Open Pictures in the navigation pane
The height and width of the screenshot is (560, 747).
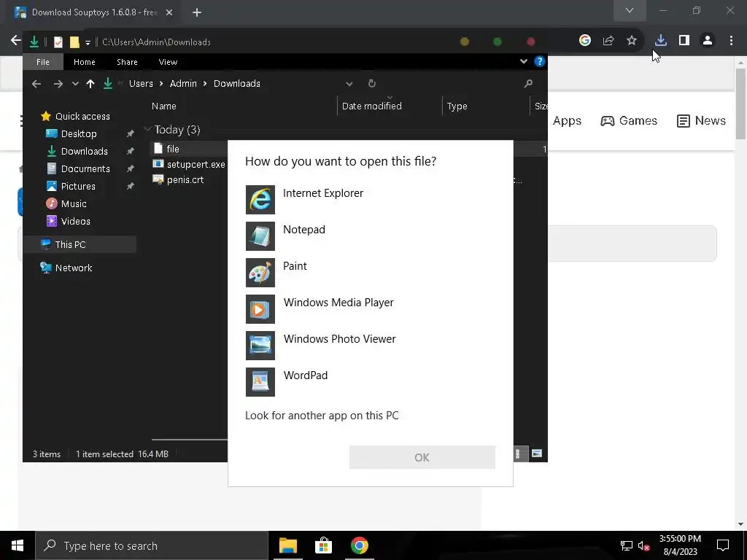click(78, 186)
